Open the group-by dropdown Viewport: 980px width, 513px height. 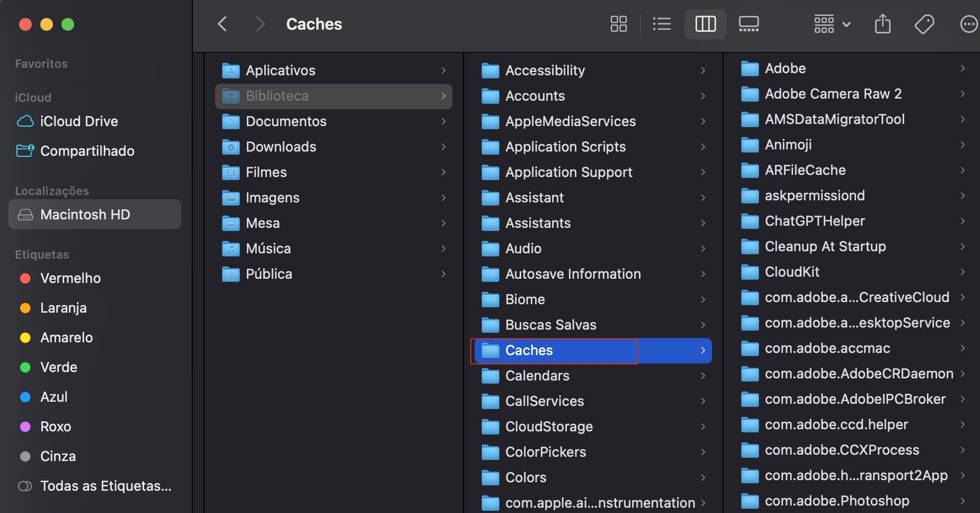click(832, 24)
